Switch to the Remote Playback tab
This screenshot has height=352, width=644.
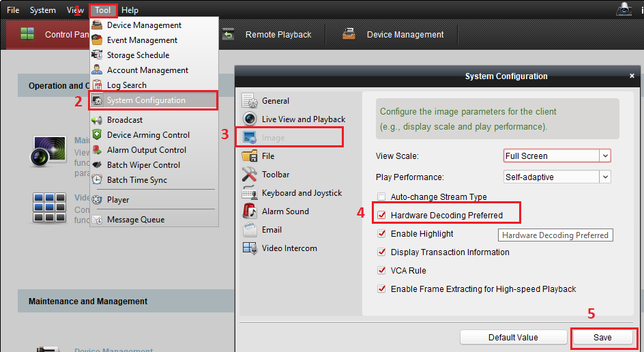(x=278, y=35)
